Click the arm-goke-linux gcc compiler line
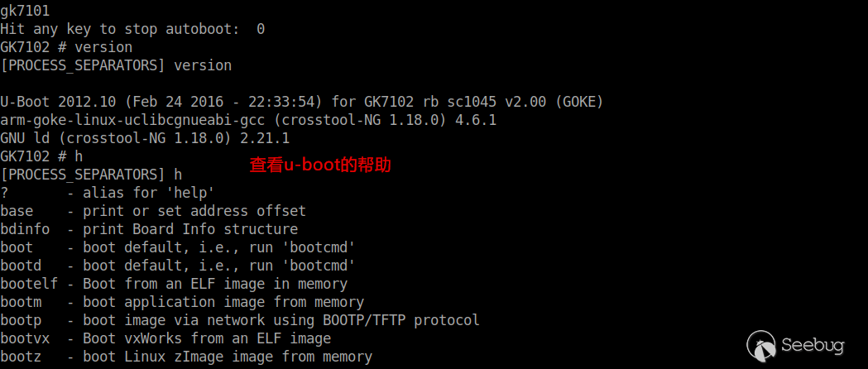868x369 pixels. (248, 120)
